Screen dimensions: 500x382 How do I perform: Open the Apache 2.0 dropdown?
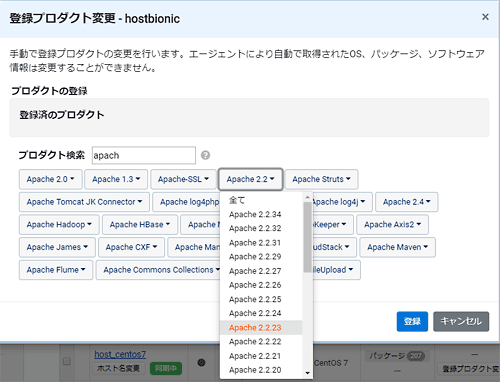(x=51, y=179)
